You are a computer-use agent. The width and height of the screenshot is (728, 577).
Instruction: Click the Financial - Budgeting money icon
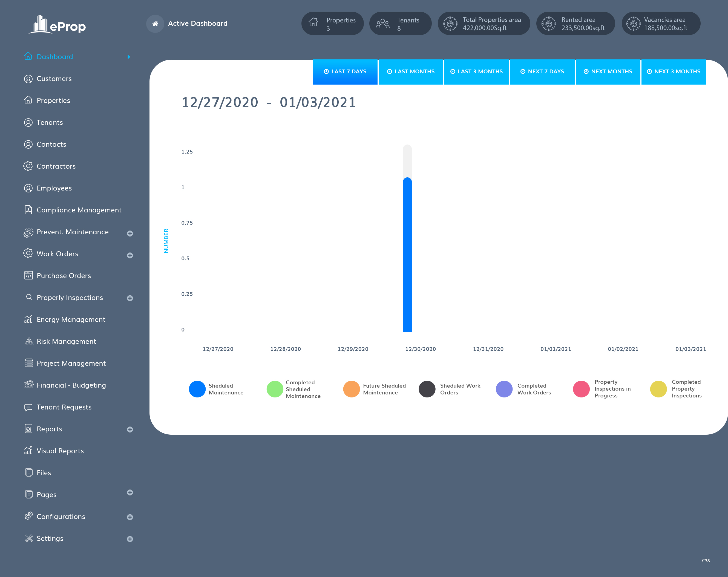click(28, 385)
